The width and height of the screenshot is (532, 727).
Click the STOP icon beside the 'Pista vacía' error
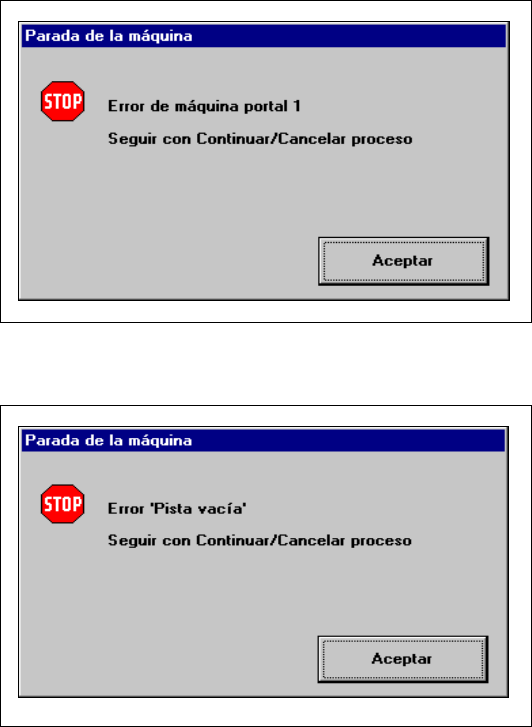tap(63, 504)
